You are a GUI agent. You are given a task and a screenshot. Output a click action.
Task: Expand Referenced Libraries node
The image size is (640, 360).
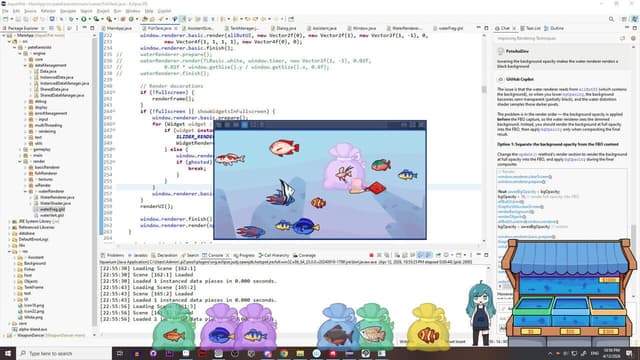(x=9, y=227)
